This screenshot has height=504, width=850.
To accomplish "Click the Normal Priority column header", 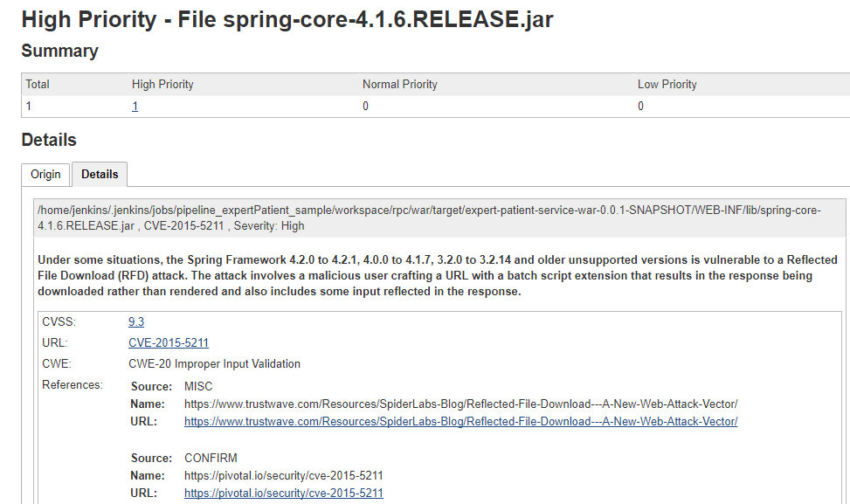I will click(x=400, y=85).
